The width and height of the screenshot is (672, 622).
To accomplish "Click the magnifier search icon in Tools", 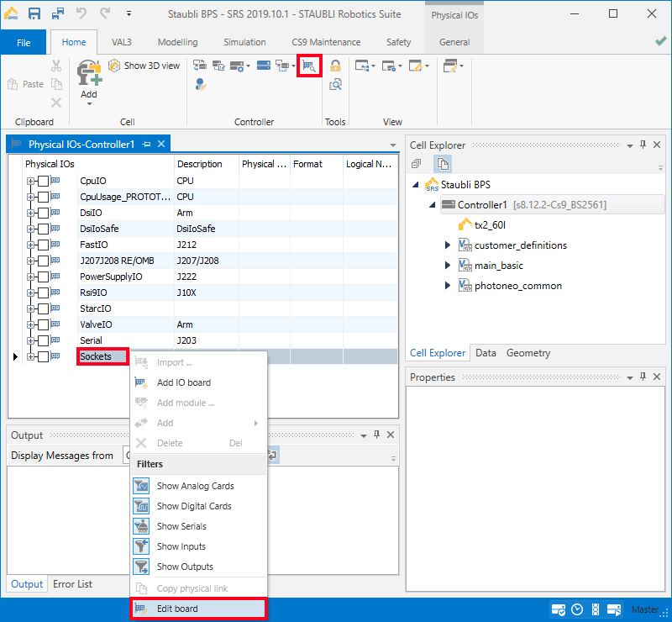I will (x=335, y=84).
